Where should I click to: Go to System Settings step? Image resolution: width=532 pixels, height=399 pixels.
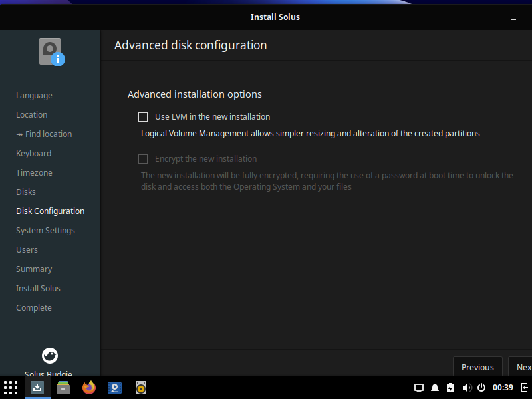coord(45,231)
